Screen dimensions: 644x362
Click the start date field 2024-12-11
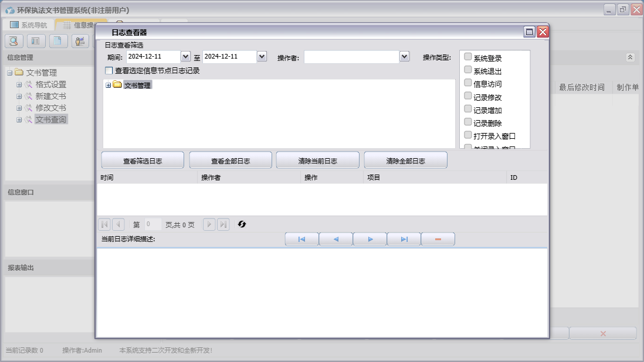tap(153, 57)
